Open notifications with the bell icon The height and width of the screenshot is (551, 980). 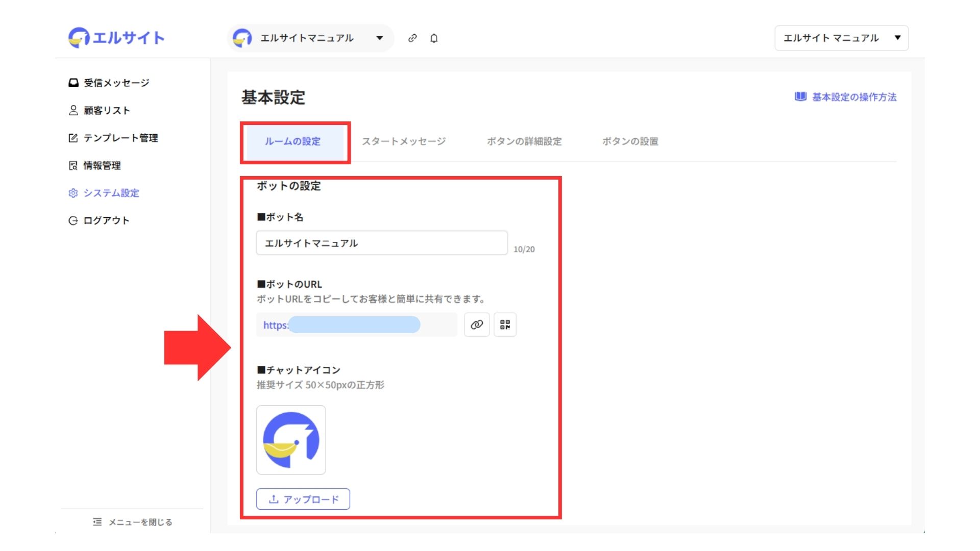pyautogui.click(x=434, y=38)
